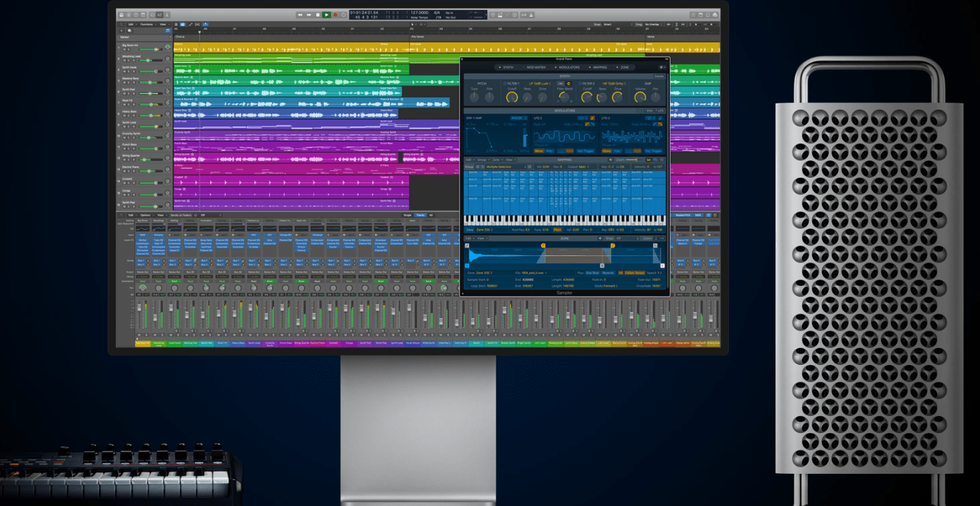Open the Output Main dropdown in Mapping
Image resolution: width=980 pixels, height=506 pixels.
(x=583, y=166)
